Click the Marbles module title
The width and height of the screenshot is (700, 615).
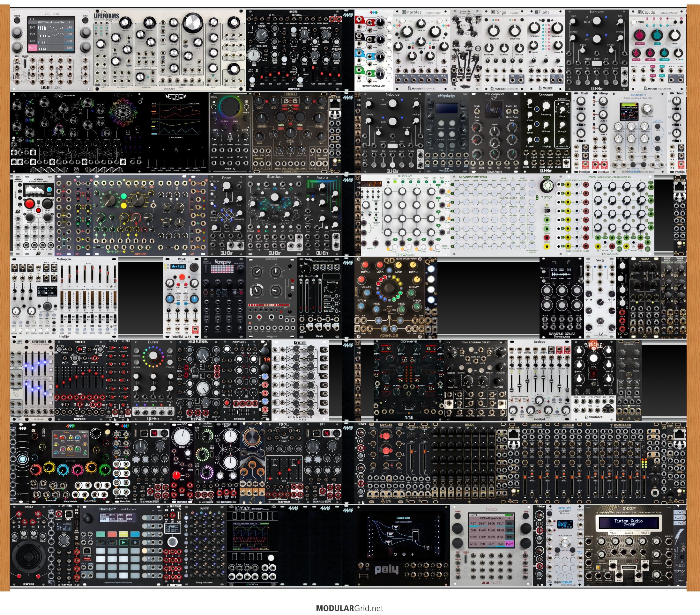(x=414, y=12)
